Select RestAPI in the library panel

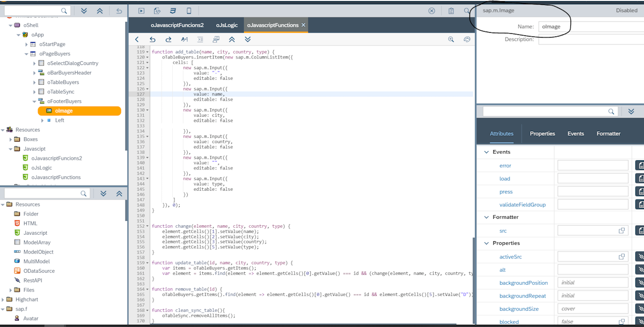point(32,280)
